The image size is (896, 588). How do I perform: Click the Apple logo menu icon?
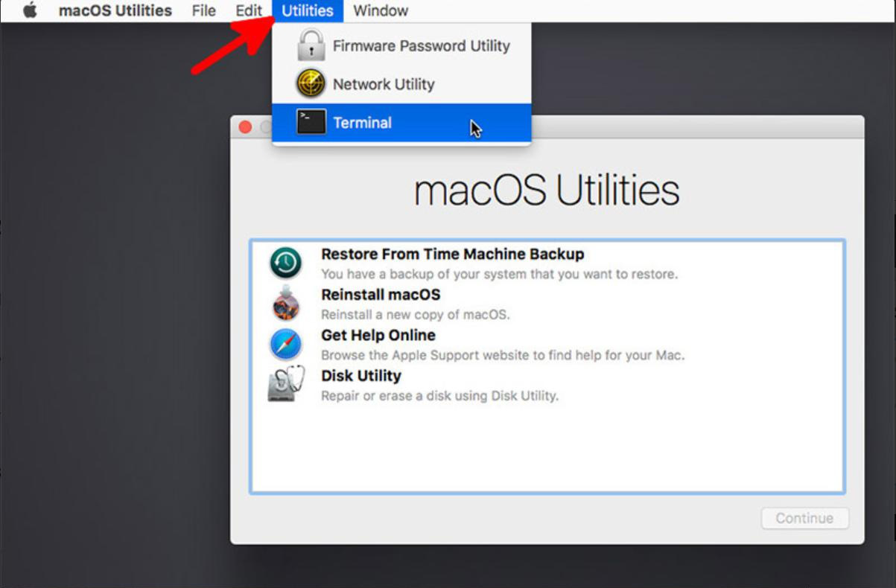pyautogui.click(x=30, y=11)
